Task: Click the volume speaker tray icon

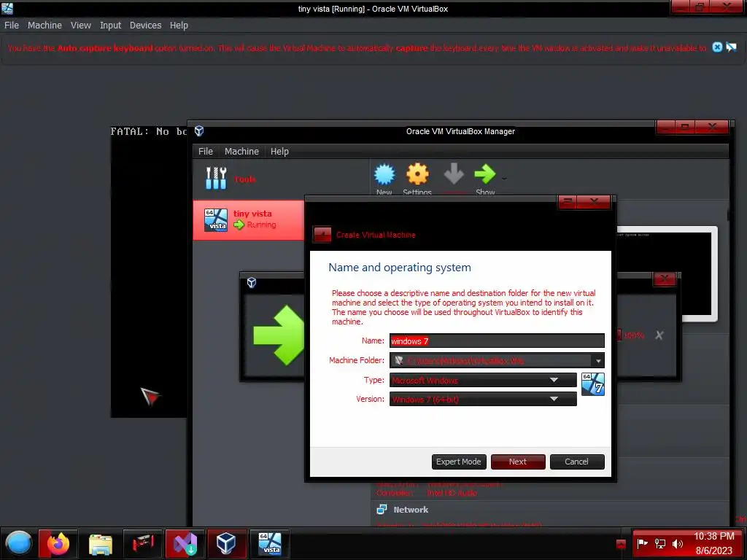Action: pyautogui.click(x=678, y=543)
